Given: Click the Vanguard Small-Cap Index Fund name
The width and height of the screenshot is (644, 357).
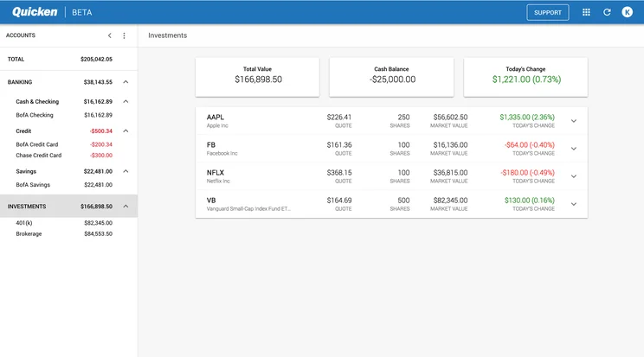Looking at the screenshot, I should (x=248, y=209).
